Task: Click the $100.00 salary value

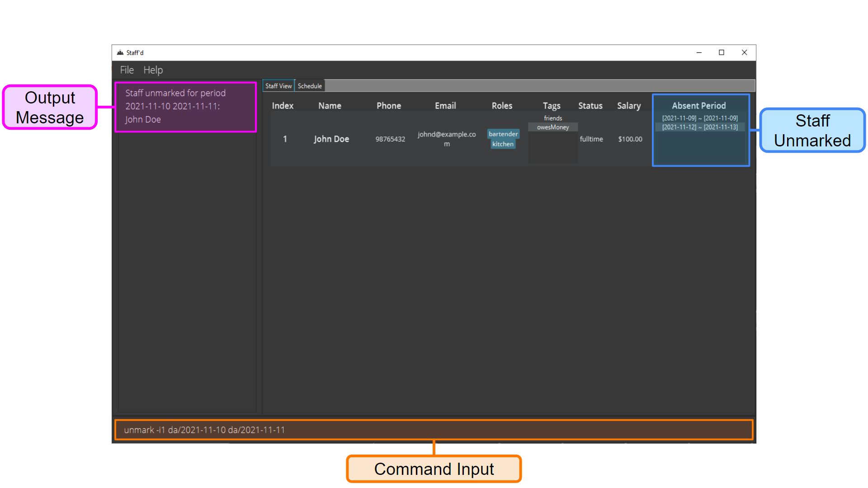Action: [630, 139]
